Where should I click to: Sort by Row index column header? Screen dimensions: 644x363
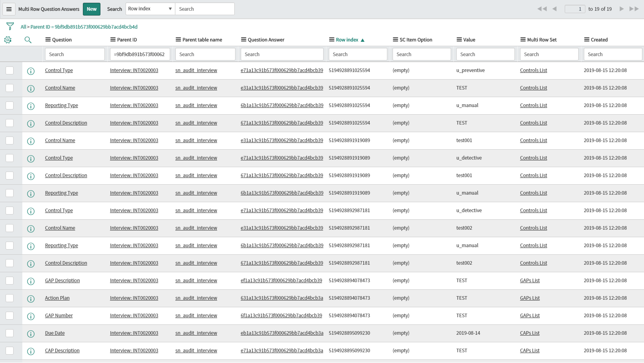347,40
